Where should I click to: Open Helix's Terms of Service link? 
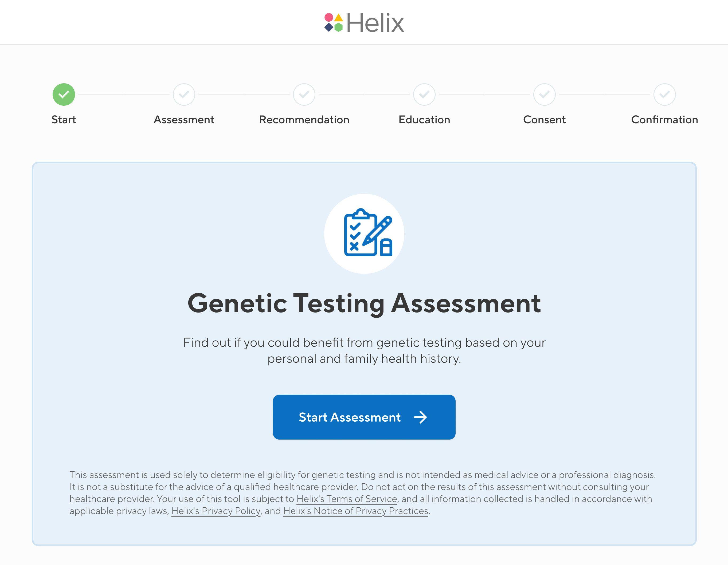point(347,499)
